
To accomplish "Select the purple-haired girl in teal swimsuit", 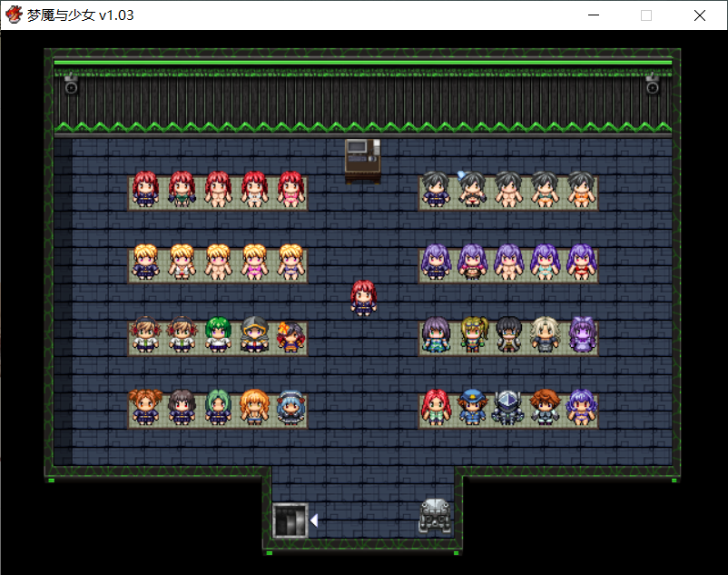I will pyautogui.click(x=545, y=262).
